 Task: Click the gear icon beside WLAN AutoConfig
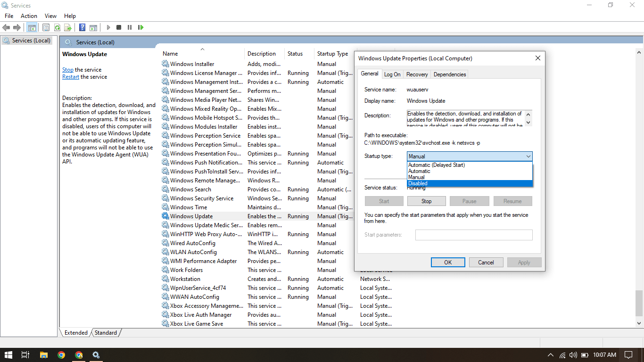165,252
